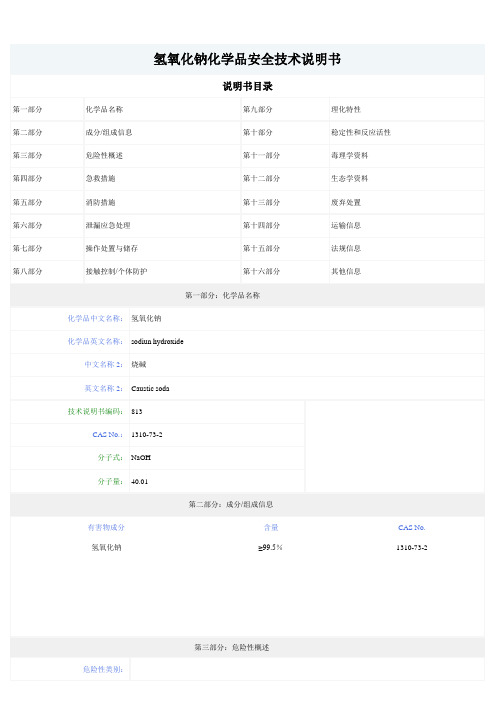Select the 英文名称 2 label
The height and width of the screenshot is (702, 496).
tap(104, 388)
